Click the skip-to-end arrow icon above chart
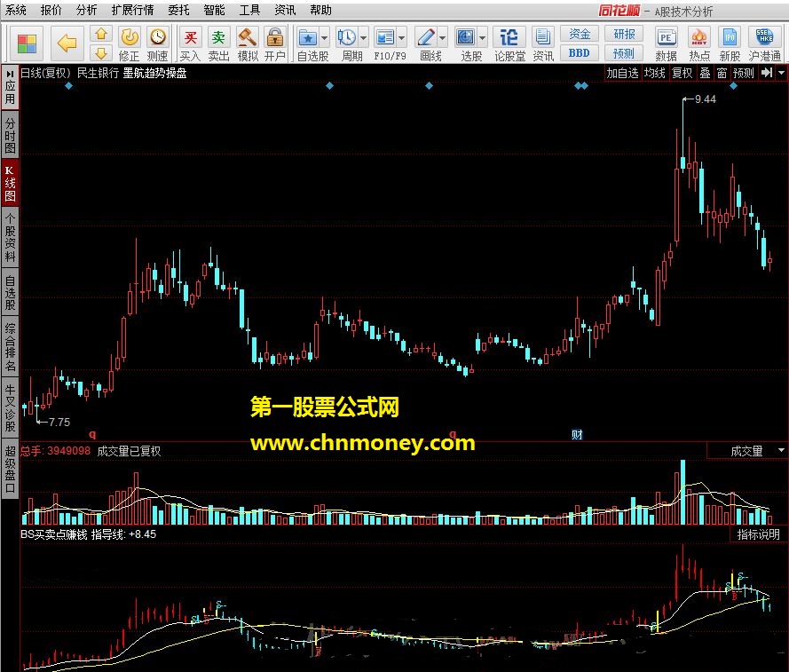Screen dimensions: 789x672 click(766, 73)
